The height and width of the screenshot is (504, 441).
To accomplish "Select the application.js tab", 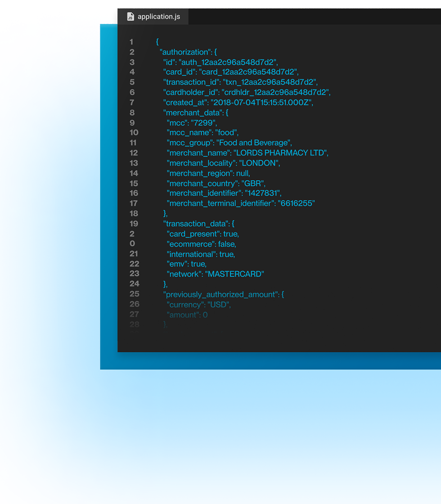I will click(x=153, y=16).
